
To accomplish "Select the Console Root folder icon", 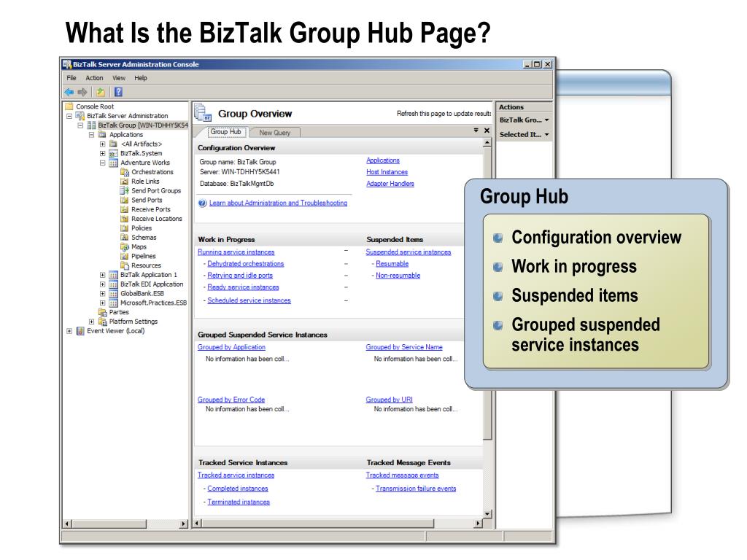I will click(69, 106).
